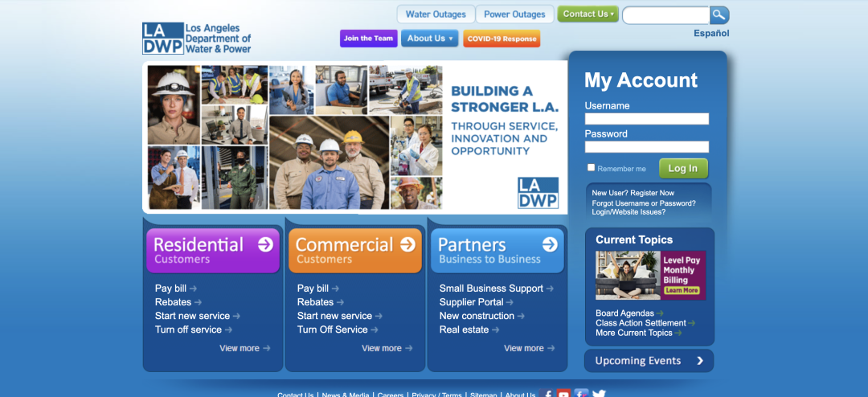Click the search magnifier icon
This screenshot has width=868, height=397.
[719, 15]
